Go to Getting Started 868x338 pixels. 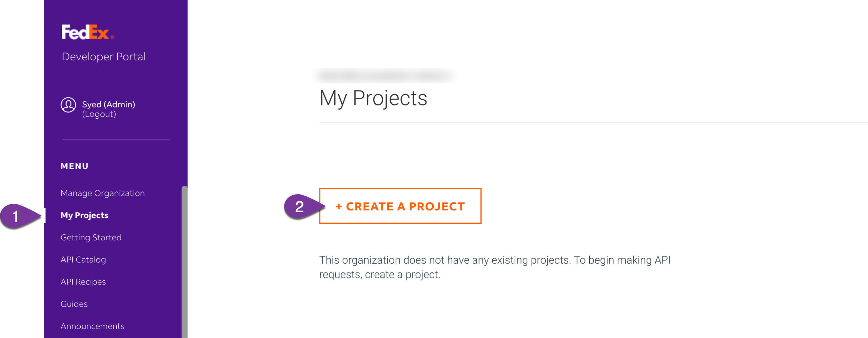tap(91, 237)
